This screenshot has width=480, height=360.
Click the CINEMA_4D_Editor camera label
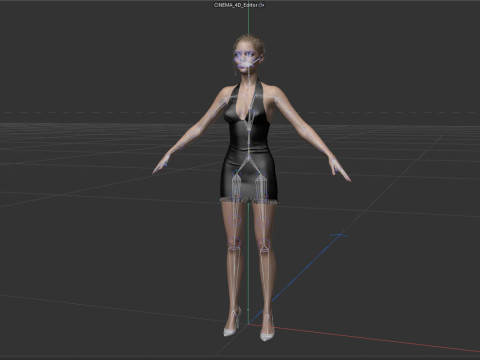[236, 5]
